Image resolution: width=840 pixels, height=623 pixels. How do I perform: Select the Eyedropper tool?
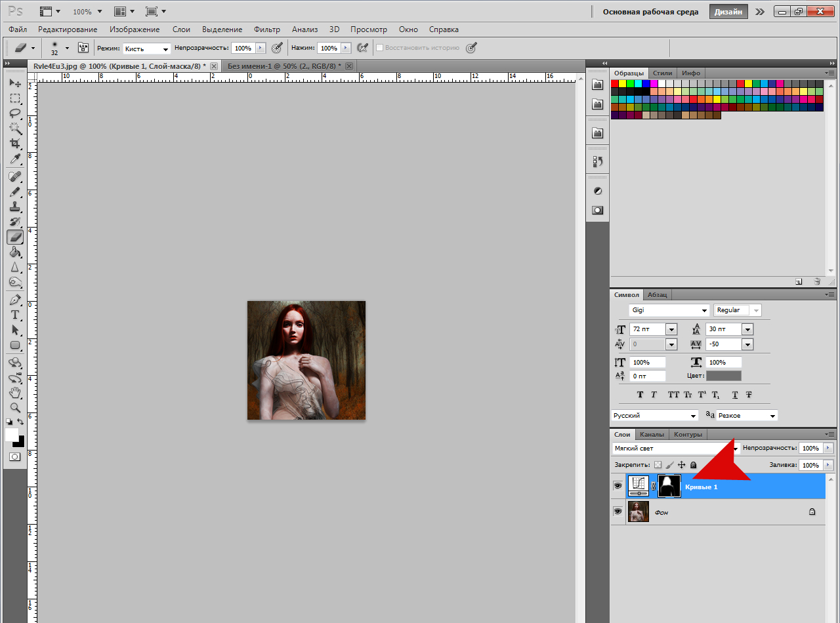[x=15, y=159]
